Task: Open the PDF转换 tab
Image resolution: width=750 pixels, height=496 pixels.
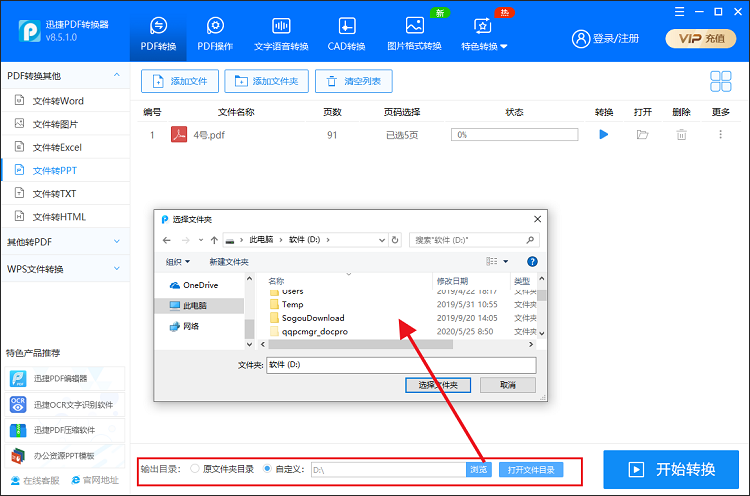Action: [158, 34]
